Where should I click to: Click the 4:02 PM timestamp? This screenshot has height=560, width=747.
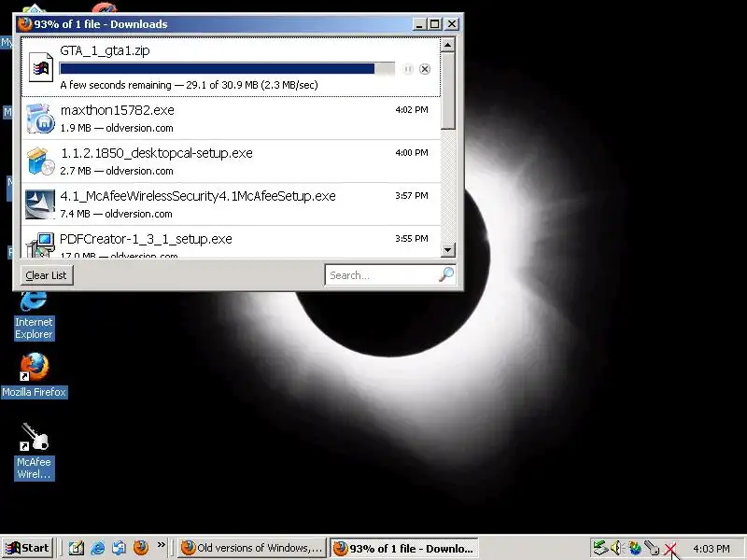point(412,109)
